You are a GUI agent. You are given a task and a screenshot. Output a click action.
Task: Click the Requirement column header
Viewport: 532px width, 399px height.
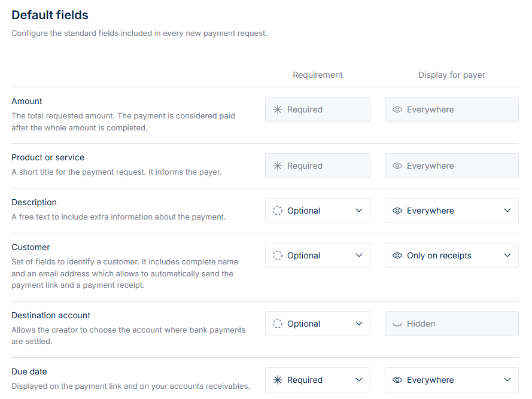318,75
